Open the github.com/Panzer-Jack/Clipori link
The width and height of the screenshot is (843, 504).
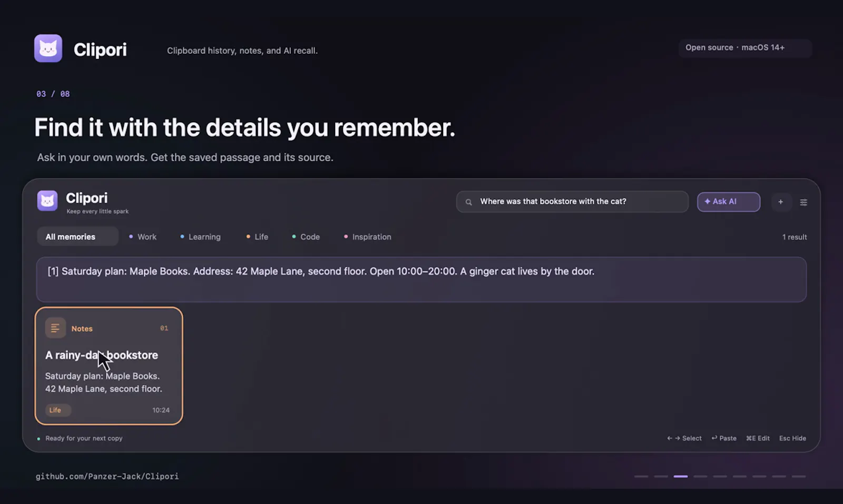pos(107,476)
